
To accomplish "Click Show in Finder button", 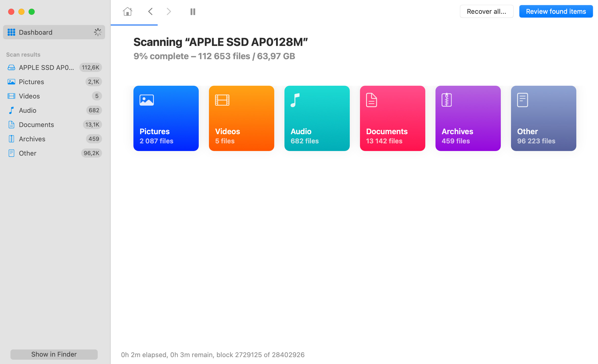I will 53,354.
